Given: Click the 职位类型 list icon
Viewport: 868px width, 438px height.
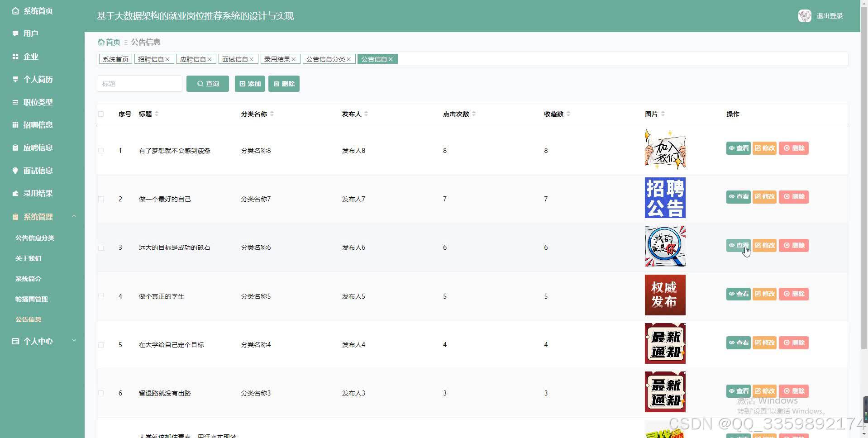Looking at the screenshot, I should [15, 102].
